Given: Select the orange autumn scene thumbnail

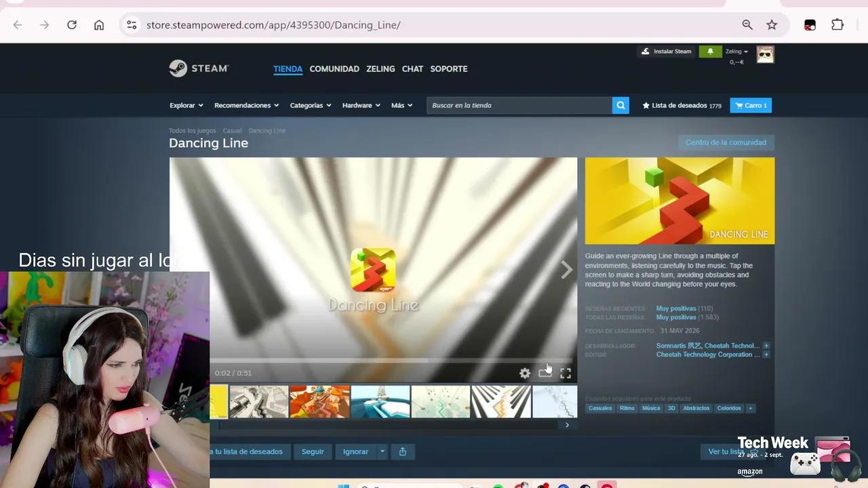Looking at the screenshot, I should 320,401.
